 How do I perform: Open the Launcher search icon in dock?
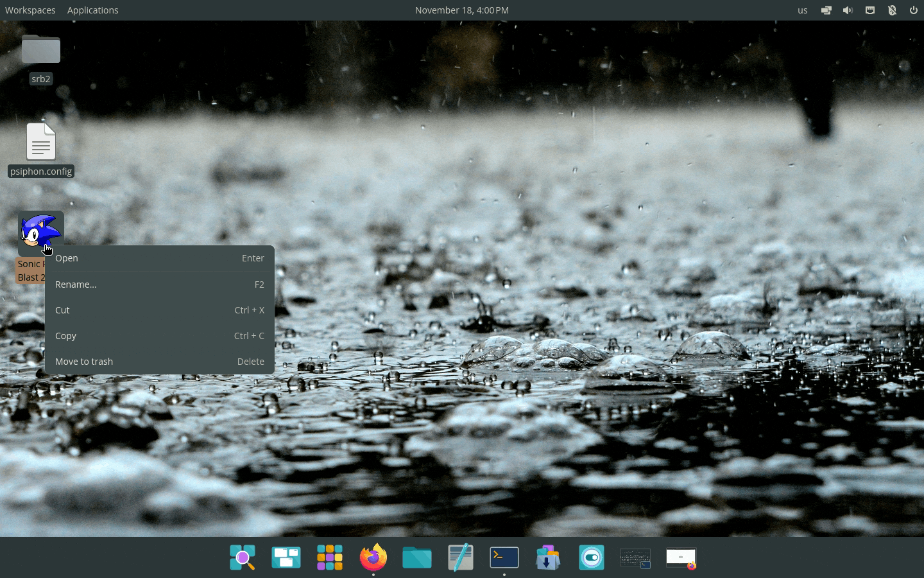click(x=243, y=557)
